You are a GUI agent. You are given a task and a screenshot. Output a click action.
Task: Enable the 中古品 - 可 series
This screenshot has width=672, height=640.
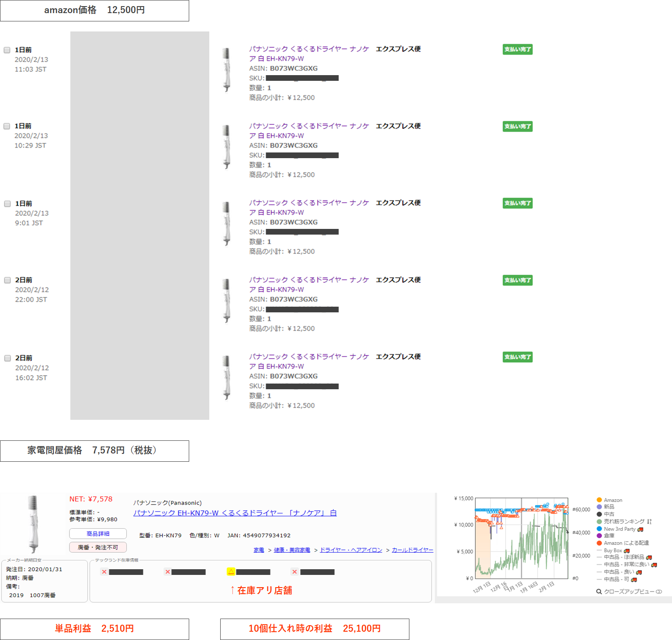617,579
